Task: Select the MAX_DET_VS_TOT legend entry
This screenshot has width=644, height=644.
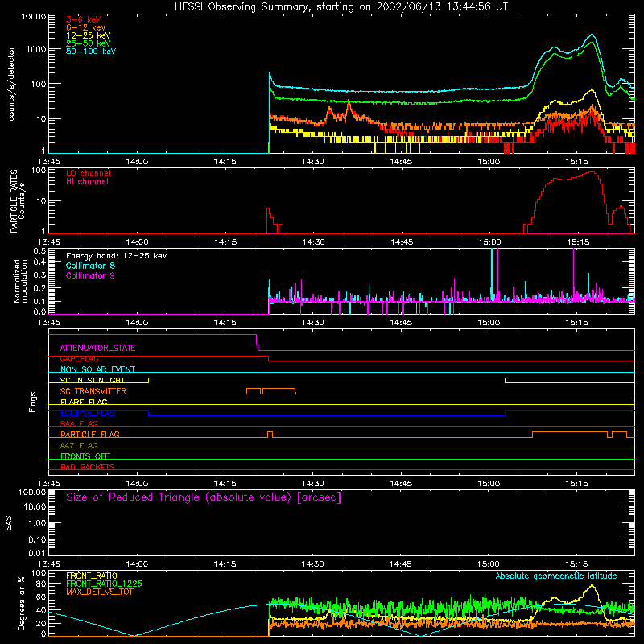Action: [99, 592]
